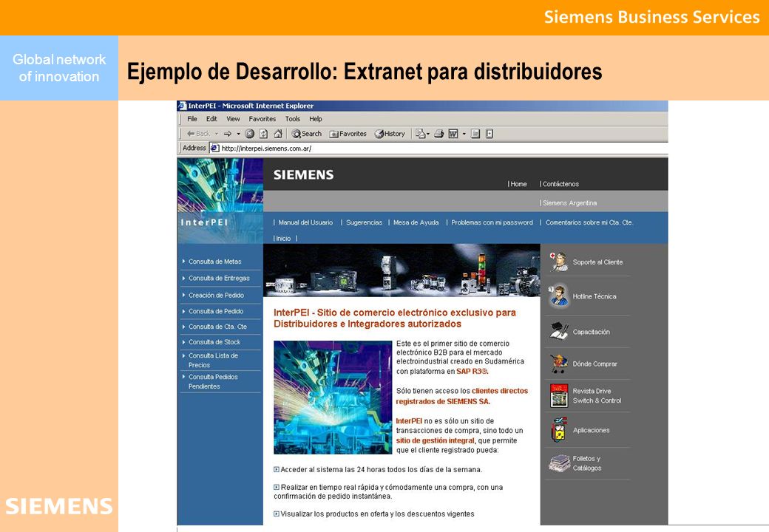Click the welding robot image in the article

tap(333, 398)
